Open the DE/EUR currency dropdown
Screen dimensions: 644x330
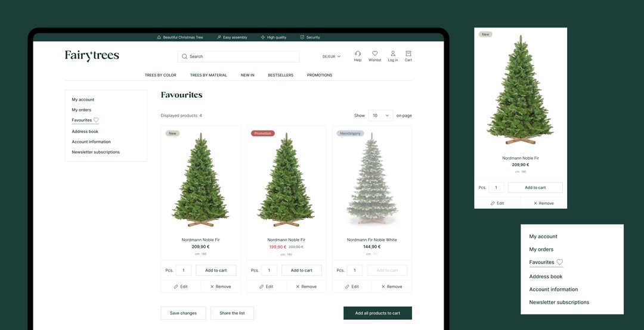tap(332, 57)
